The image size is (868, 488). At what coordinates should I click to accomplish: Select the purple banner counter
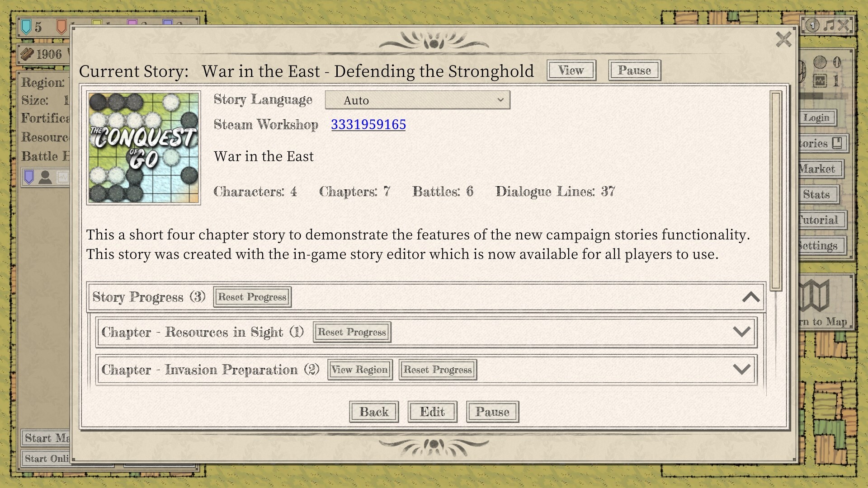[x=132, y=22]
